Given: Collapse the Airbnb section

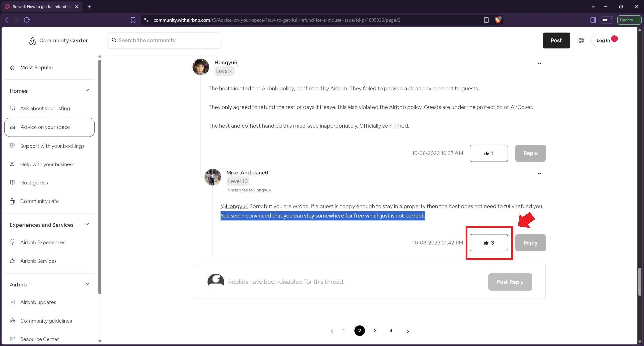Looking at the screenshot, I should (87, 284).
